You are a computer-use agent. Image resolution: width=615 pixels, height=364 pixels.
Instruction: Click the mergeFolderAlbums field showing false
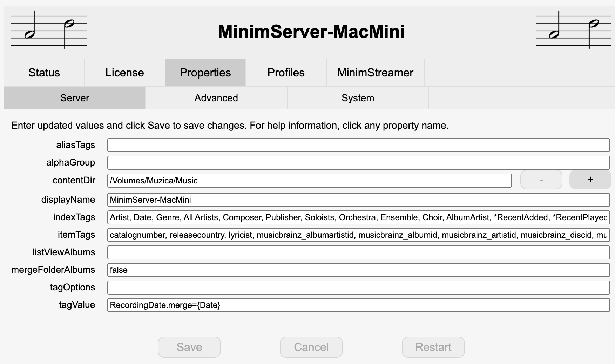click(x=358, y=270)
